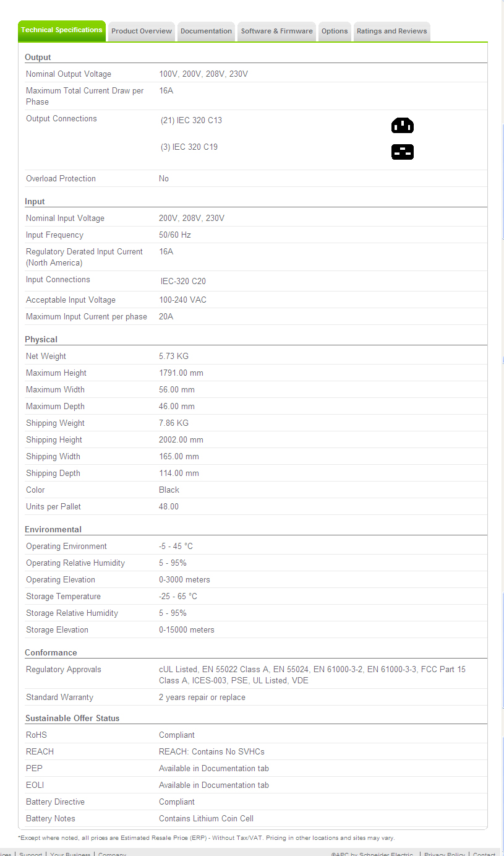
Task: Open the Support footer link
Action: pyautogui.click(x=30, y=854)
